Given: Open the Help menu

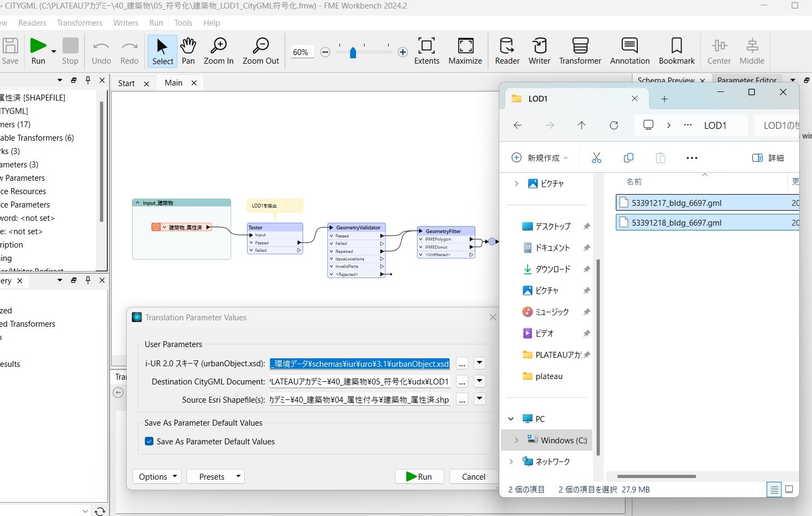Looking at the screenshot, I should click(x=212, y=23).
